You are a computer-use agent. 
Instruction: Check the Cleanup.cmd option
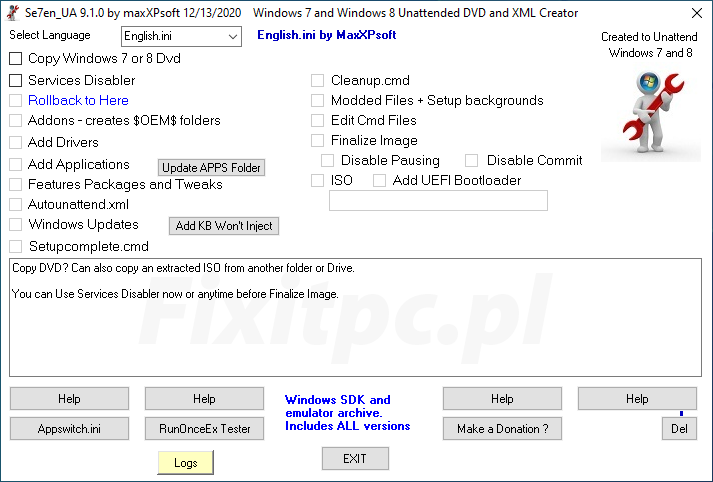[x=317, y=80]
